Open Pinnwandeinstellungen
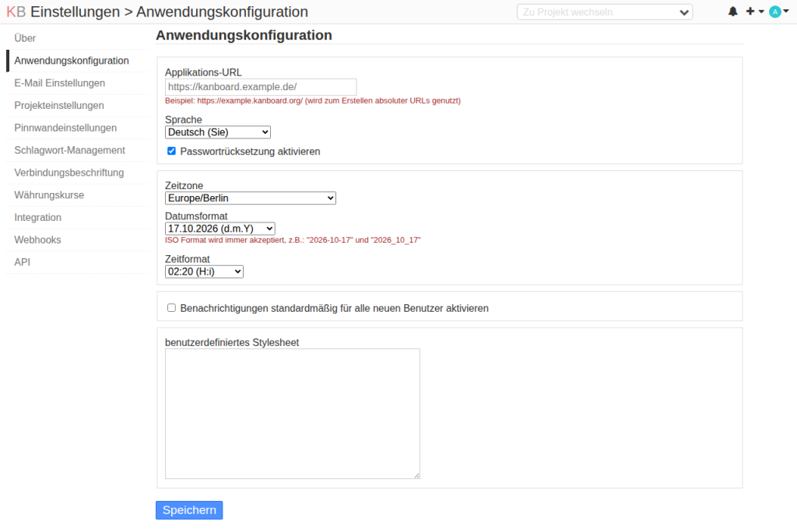Image resolution: width=797 pixels, height=532 pixels. click(x=65, y=128)
